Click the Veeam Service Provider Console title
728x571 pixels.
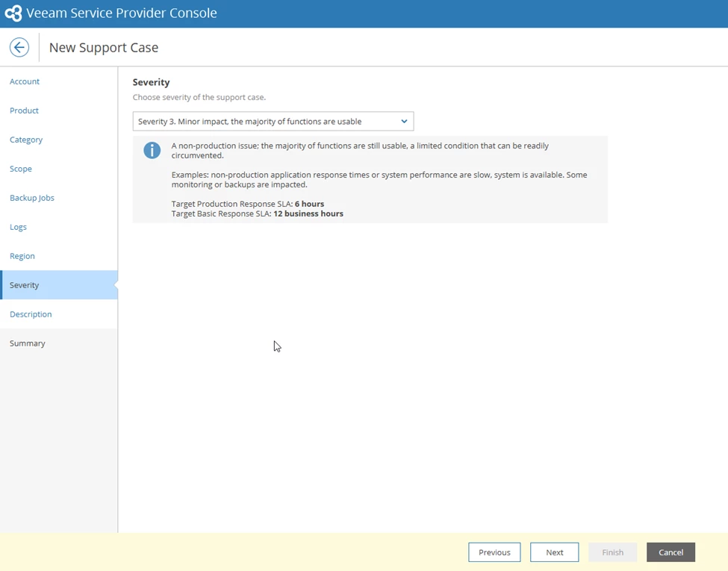pos(122,13)
